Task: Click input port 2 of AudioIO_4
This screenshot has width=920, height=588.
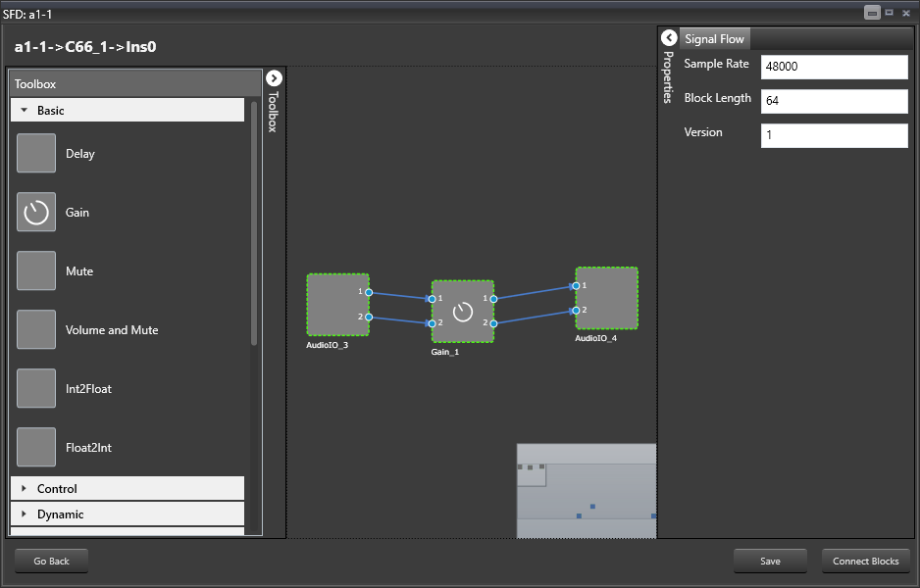Action: 576,311
